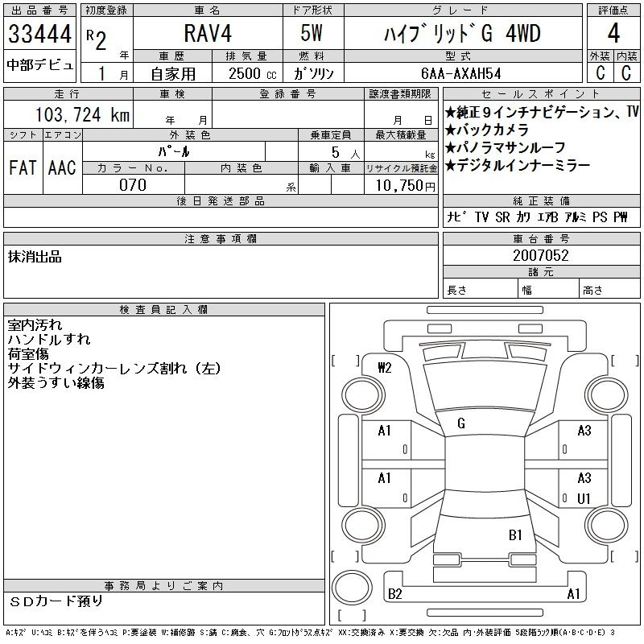Click the AAC air conditioner cell
The width and height of the screenshot is (644, 644).
coord(62,167)
